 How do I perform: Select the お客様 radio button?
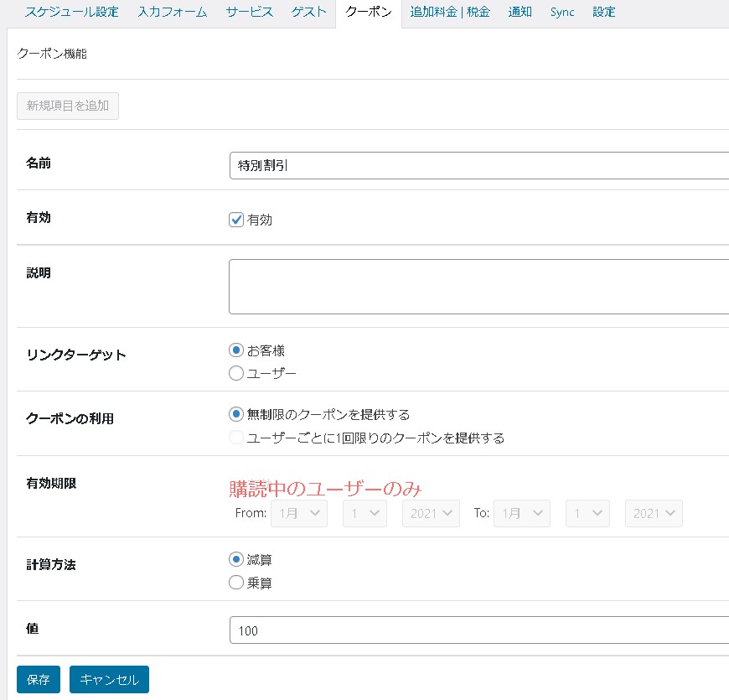click(236, 350)
